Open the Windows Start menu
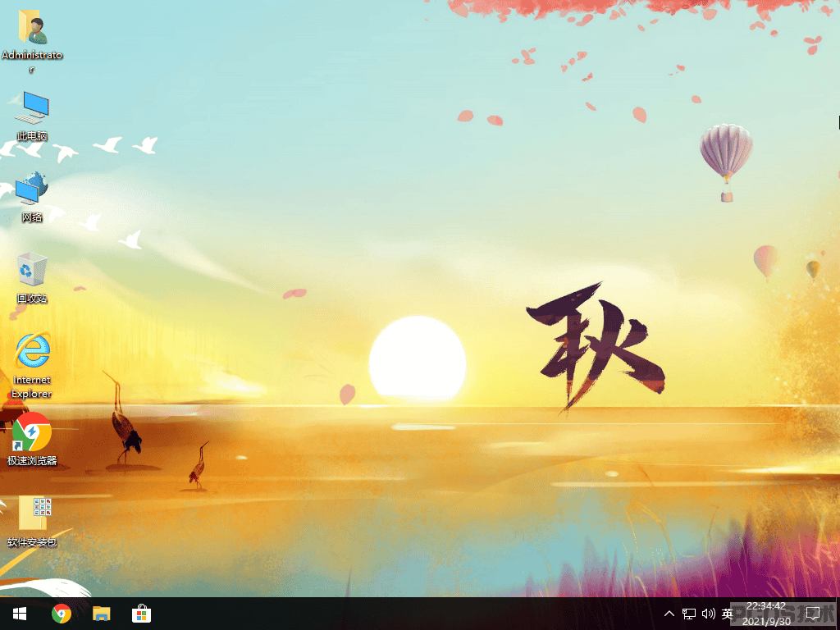Viewport: 840px width, 630px height. [20, 614]
